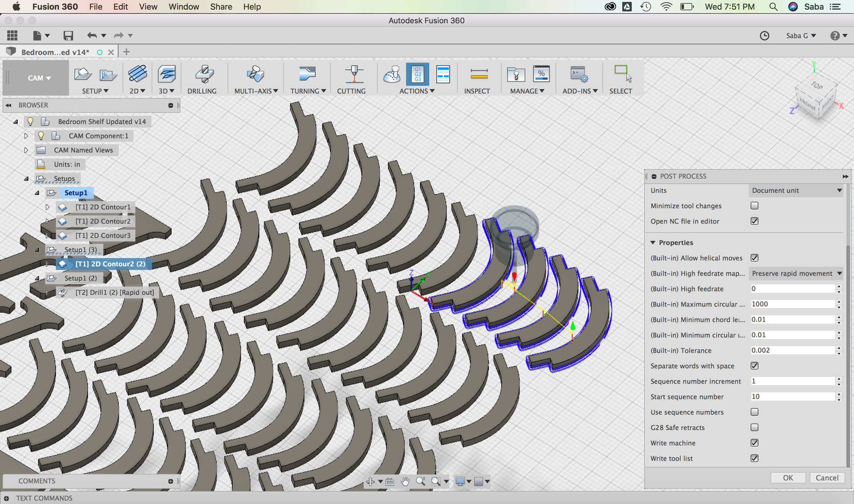Click the Setup Sheet icon

[x=443, y=74]
